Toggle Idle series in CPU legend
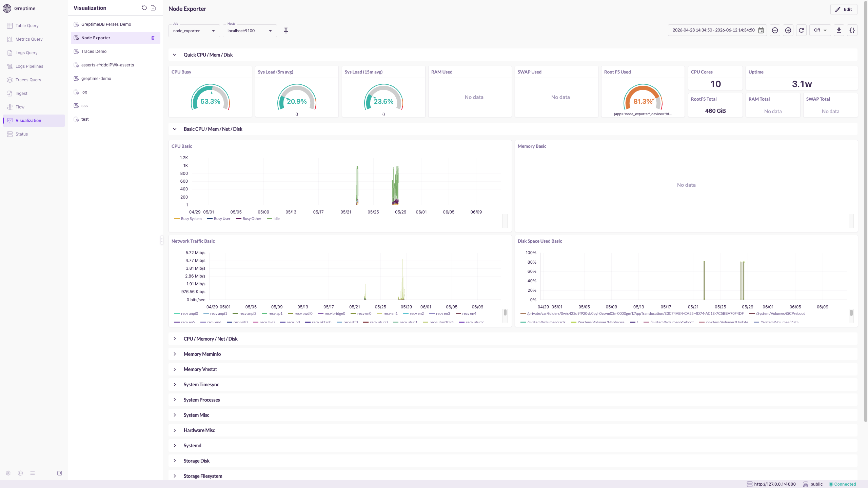This screenshot has width=868, height=488. 273,219
